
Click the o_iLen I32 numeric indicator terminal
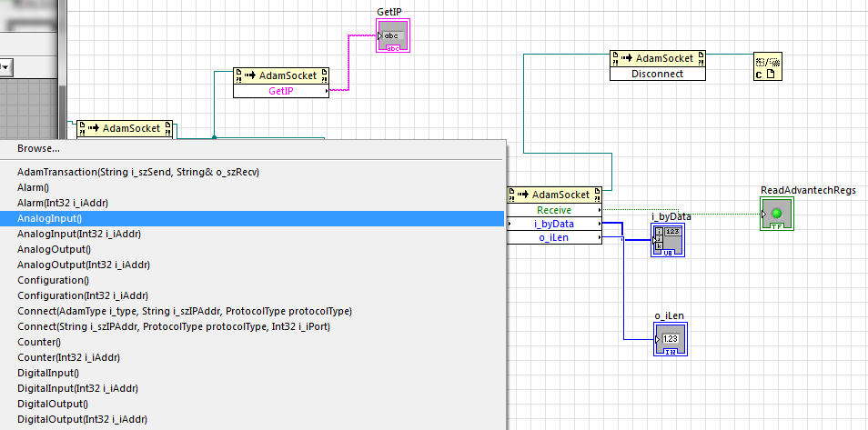click(x=671, y=339)
